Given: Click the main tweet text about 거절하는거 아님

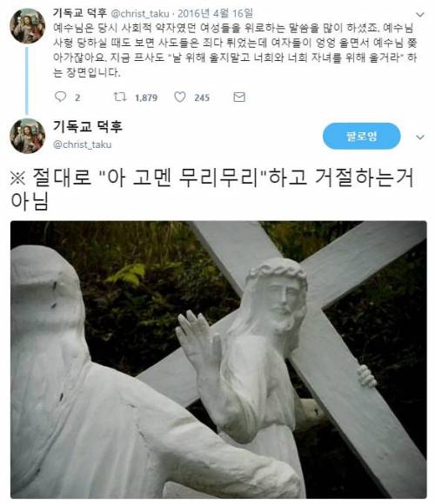Looking at the screenshot, I should [x=212, y=189].
